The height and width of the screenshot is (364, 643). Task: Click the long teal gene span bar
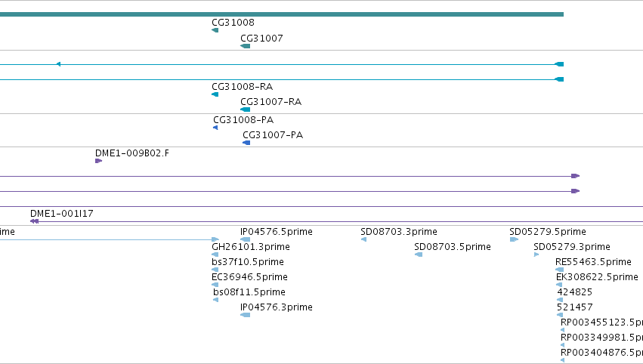pos(282,14)
